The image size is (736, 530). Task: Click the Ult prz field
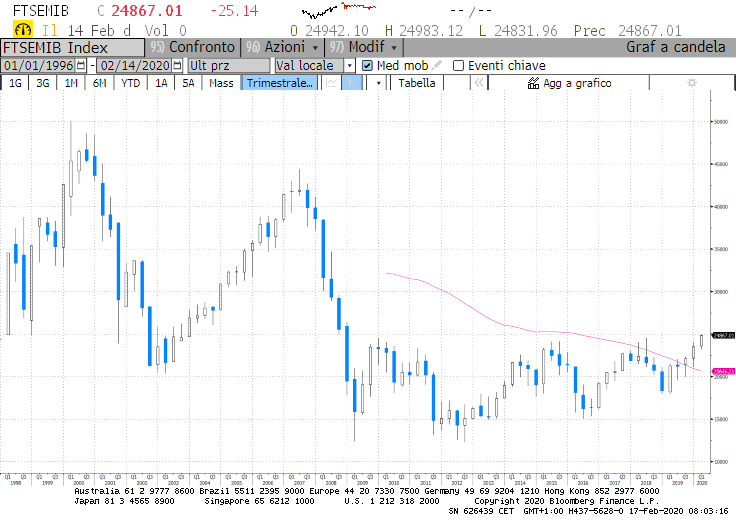229,65
